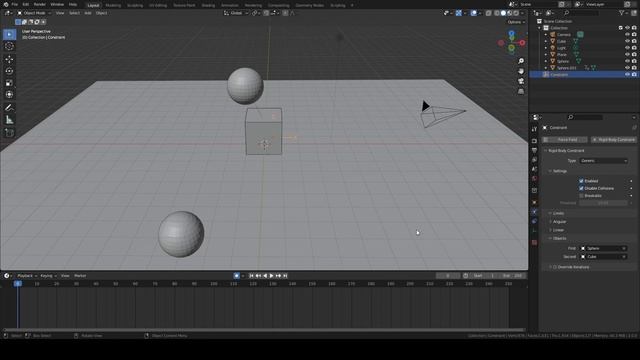Open the World properties tab
640x360 pixels.
click(x=534, y=178)
